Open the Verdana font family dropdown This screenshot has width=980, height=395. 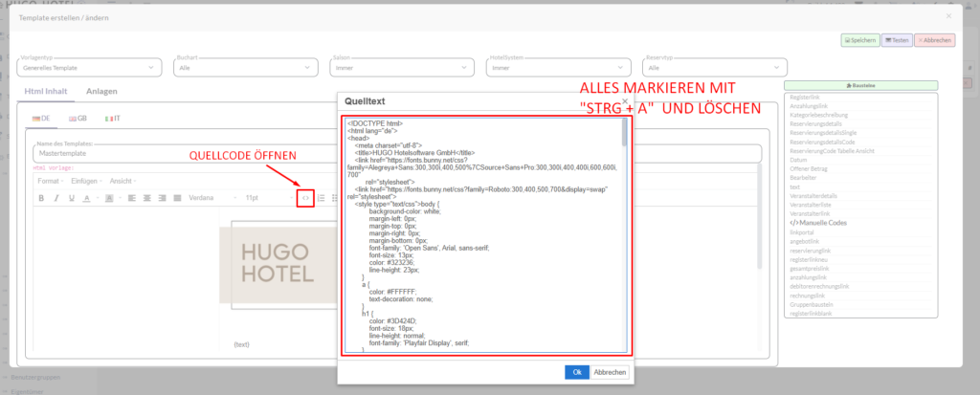point(208,198)
